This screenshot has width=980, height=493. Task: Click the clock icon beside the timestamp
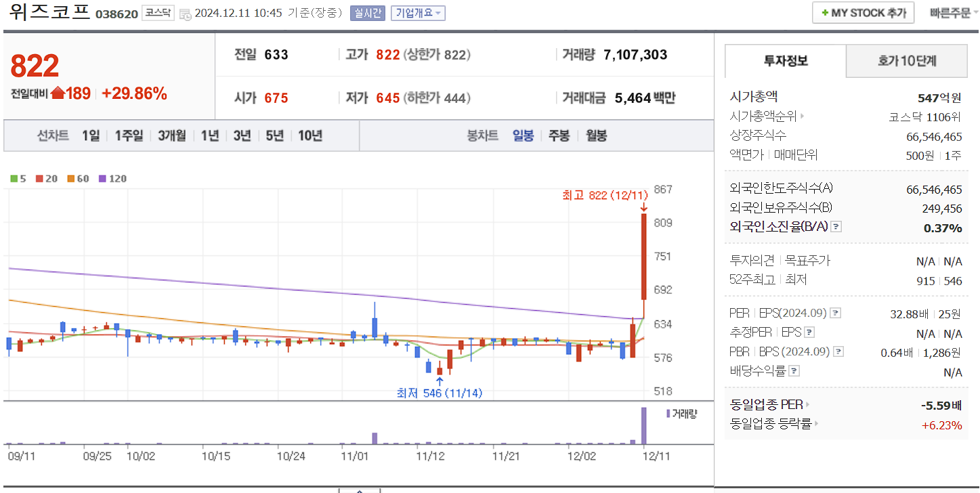(184, 12)
